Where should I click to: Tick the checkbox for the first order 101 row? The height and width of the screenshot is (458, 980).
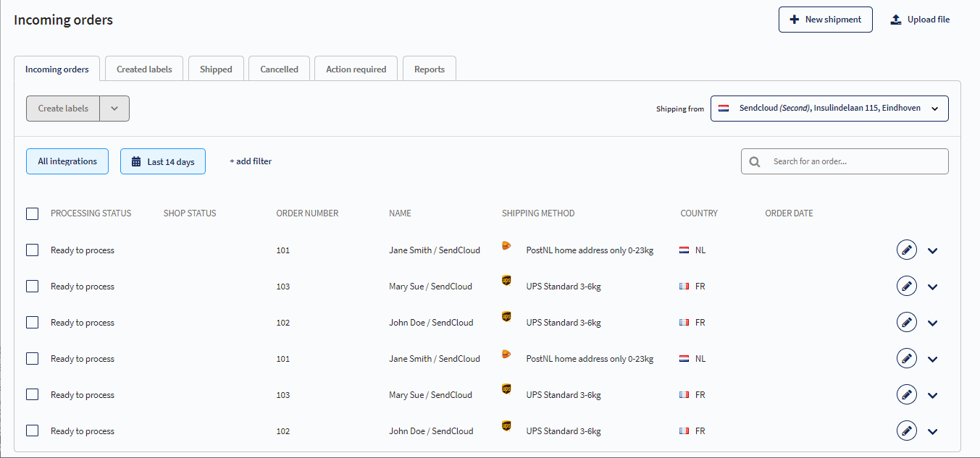(x=32, y=250)
